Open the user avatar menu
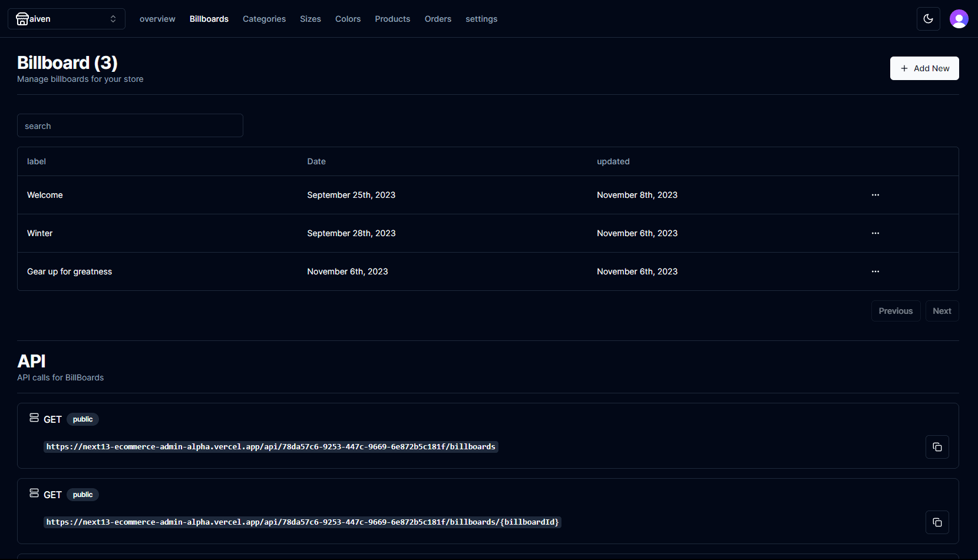 click(959, 19)
